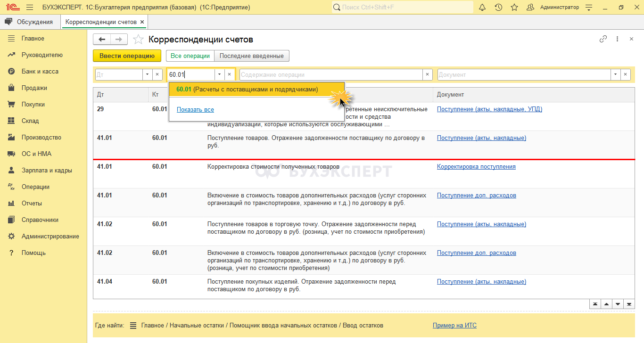Screen dimensions: 644x343
Task: Click the Администратор user name
Action: [560, 8]
